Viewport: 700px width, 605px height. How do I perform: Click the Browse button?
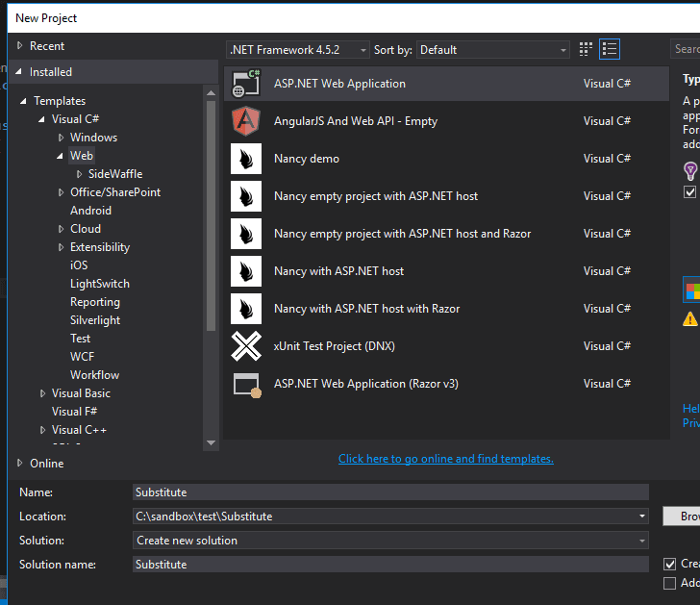tap(682, 517)
